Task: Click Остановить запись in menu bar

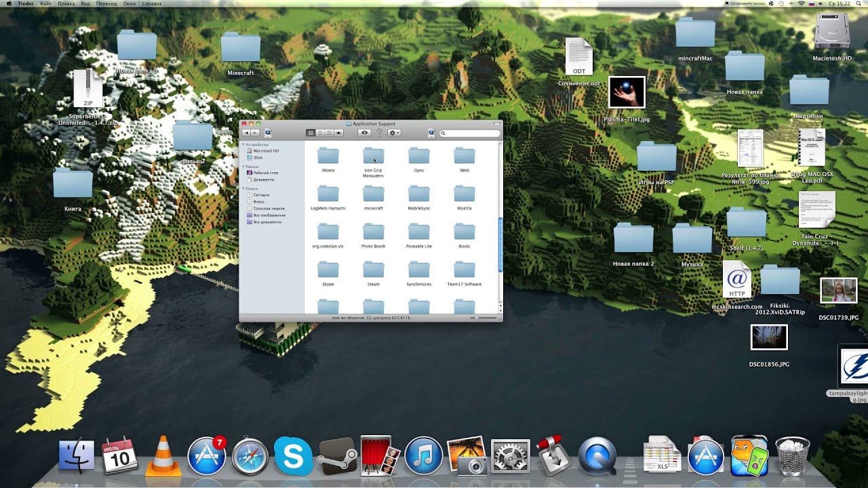Action: [745, 3]
